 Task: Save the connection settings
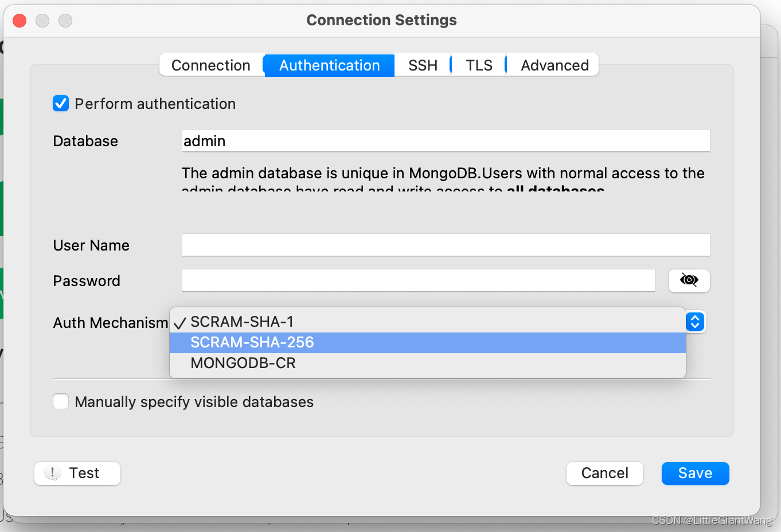coord(695,473)
